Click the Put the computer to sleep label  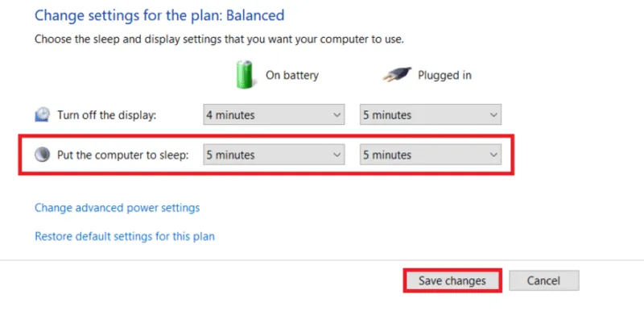point(123,155)
